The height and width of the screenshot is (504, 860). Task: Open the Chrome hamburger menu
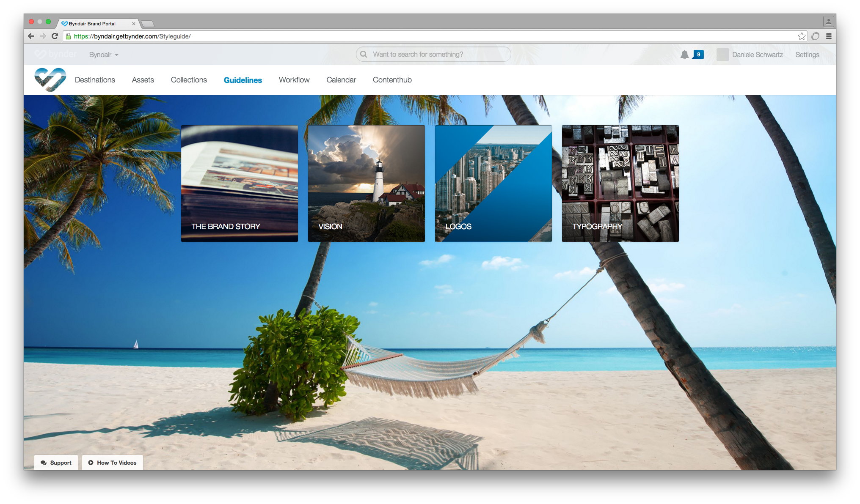829,36
